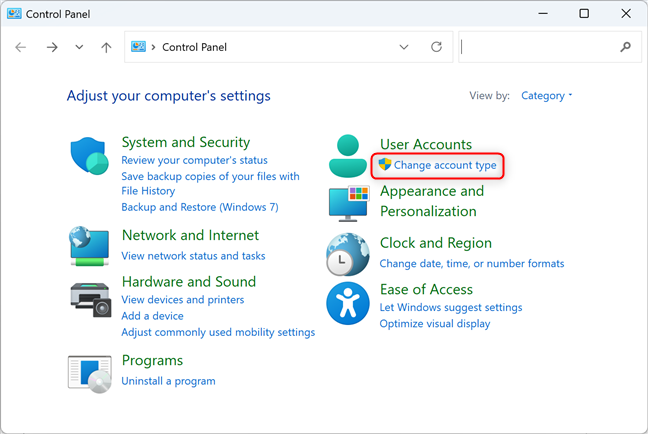This screenshot has width=648, height=434.
Task: Open the Programs heading
Action: 152,361
